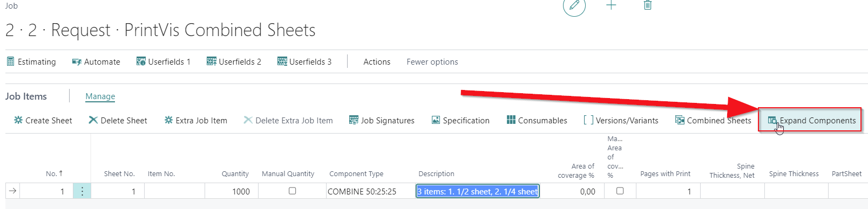The height and width of the screenshot is (209, 868).
Task: Click the pencil edit icon
Action: (574, 5)
